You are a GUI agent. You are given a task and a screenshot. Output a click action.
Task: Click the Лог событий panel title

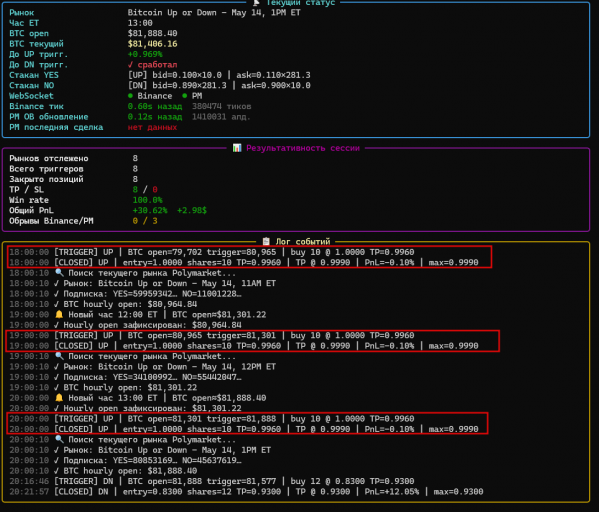(x=303, y=241)
